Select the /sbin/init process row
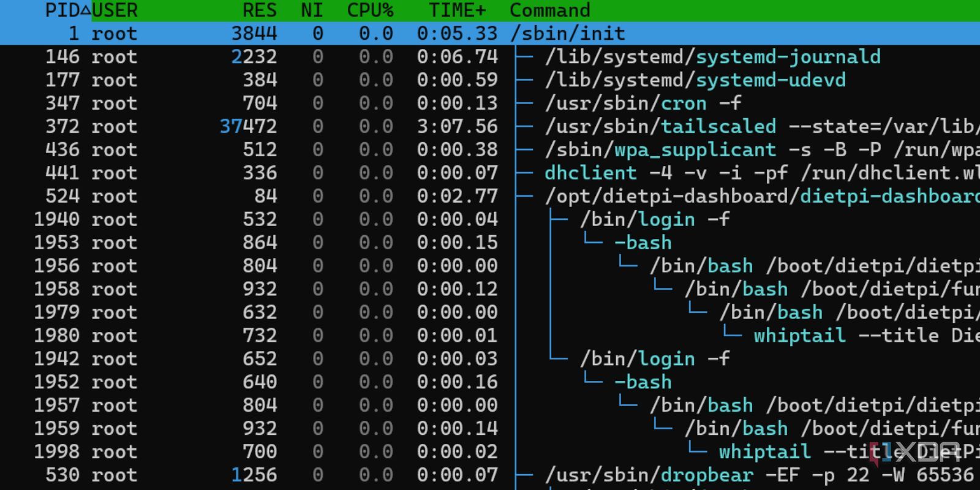980x490 pixels. (490, 33)
